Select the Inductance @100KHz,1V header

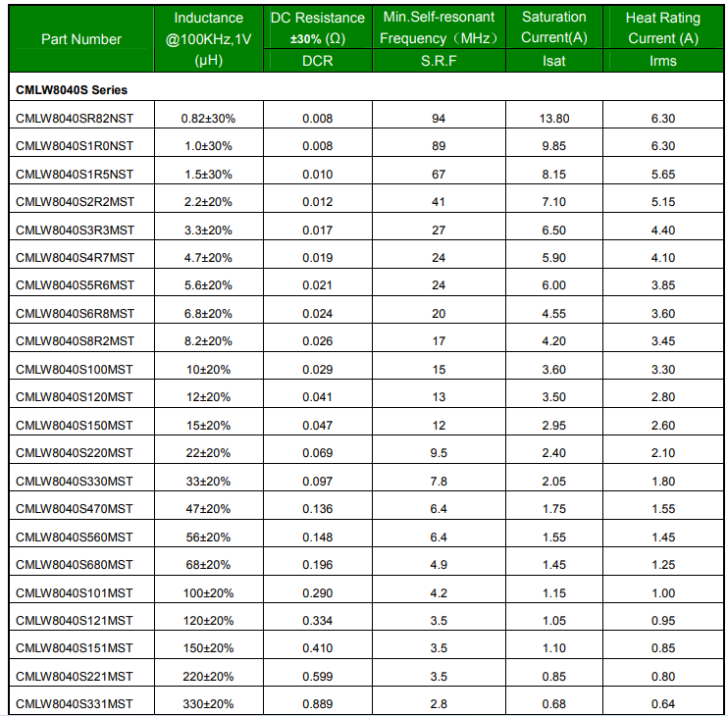coord(208,39)
